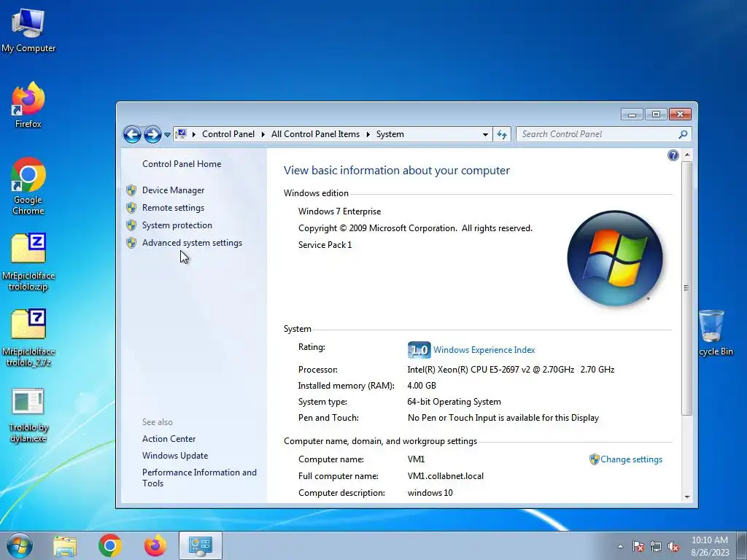Screen dimensions: 747x560
Task: Select the Google Chrome desktop shortcut
Action: (x=28, y=186)
